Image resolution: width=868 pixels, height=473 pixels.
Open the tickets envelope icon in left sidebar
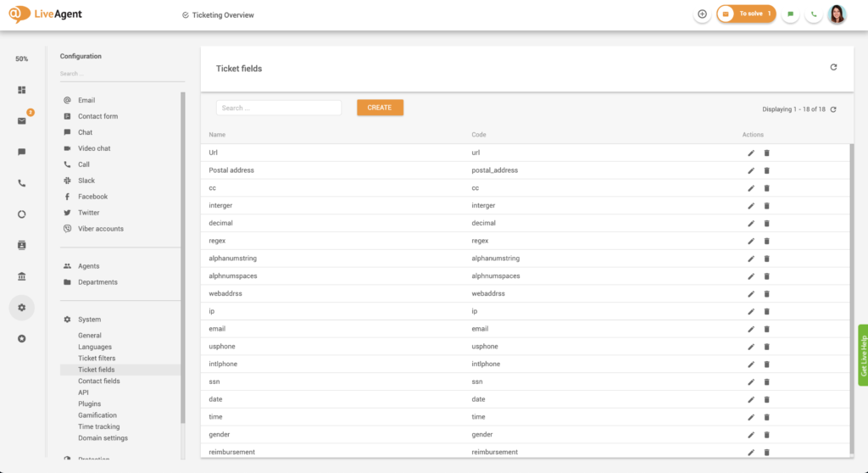tap(22, 121)
